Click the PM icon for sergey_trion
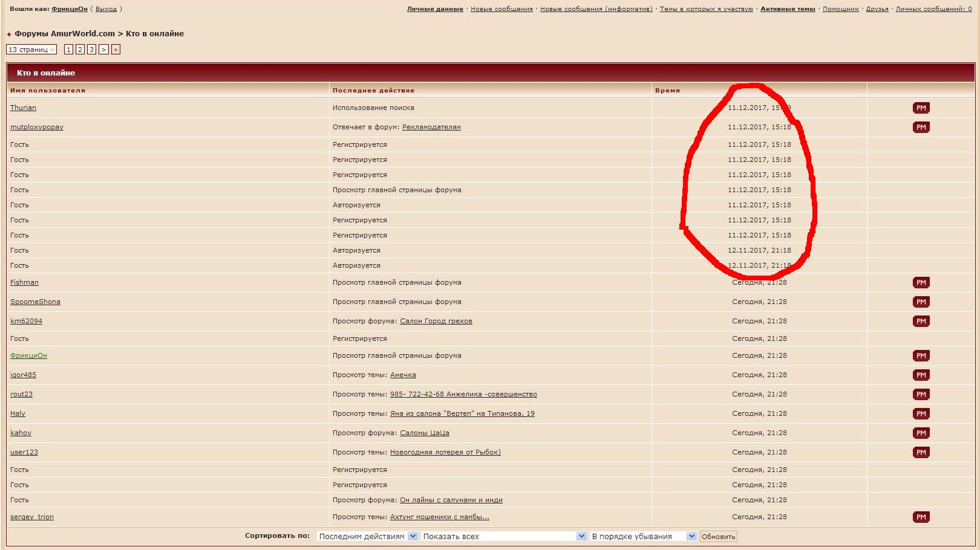 (x=921, y=517)
